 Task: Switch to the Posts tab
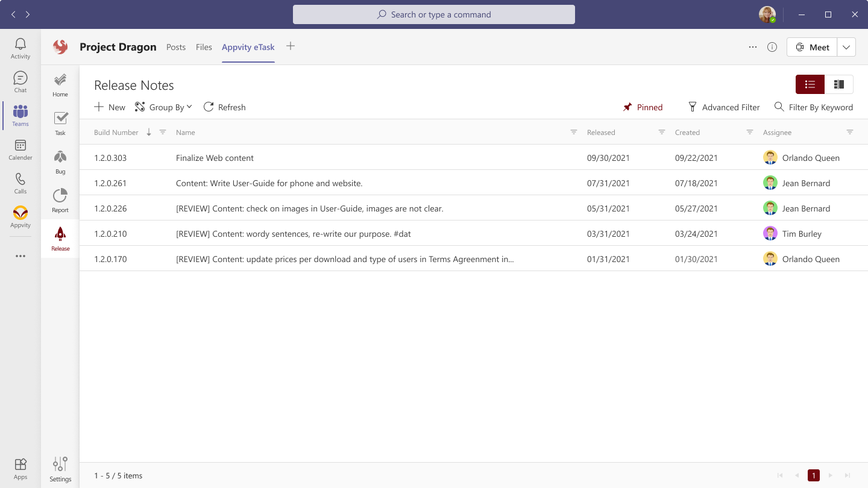tap(176, 47)
